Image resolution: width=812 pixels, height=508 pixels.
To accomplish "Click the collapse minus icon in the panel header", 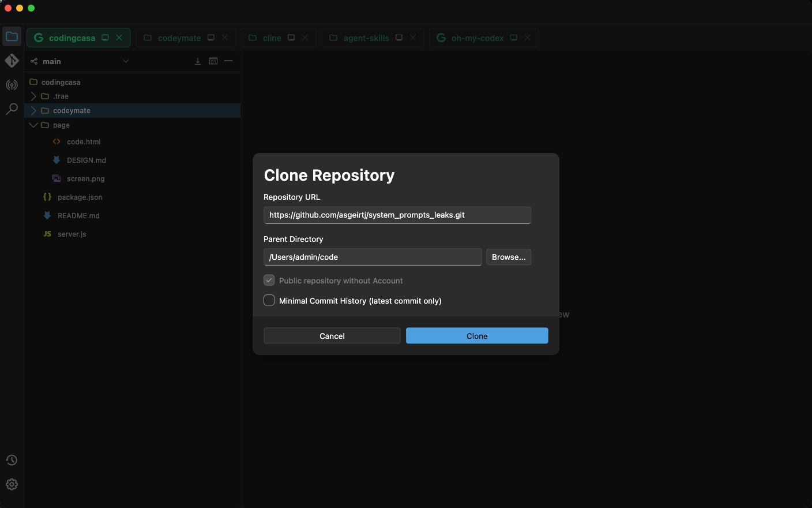I will (228, 61).
